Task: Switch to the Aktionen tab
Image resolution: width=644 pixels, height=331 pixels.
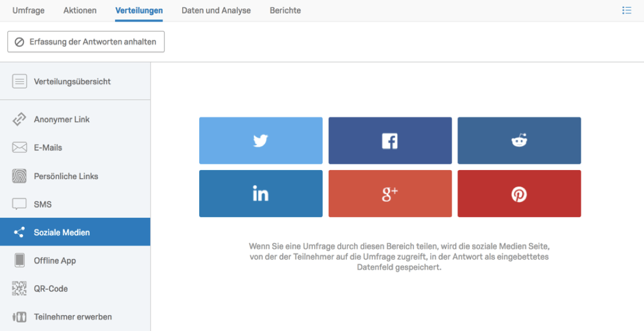Action: tap(80, 11)
